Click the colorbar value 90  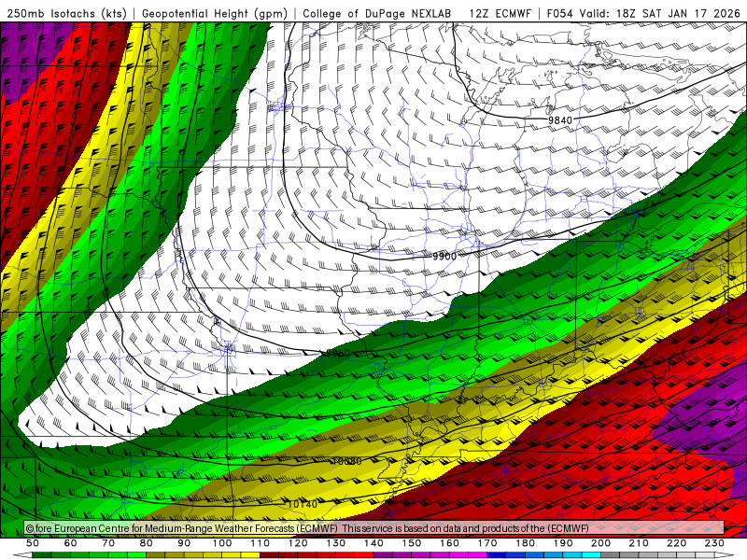[184, 543]
